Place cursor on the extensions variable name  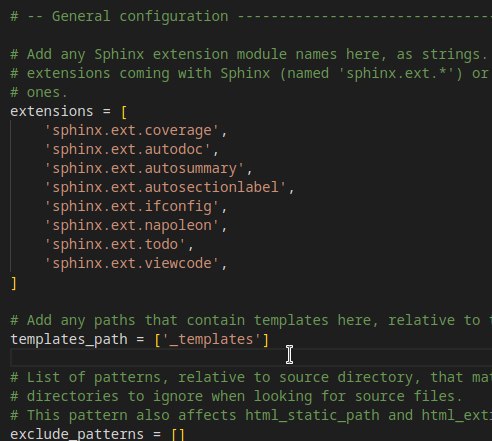52,111
